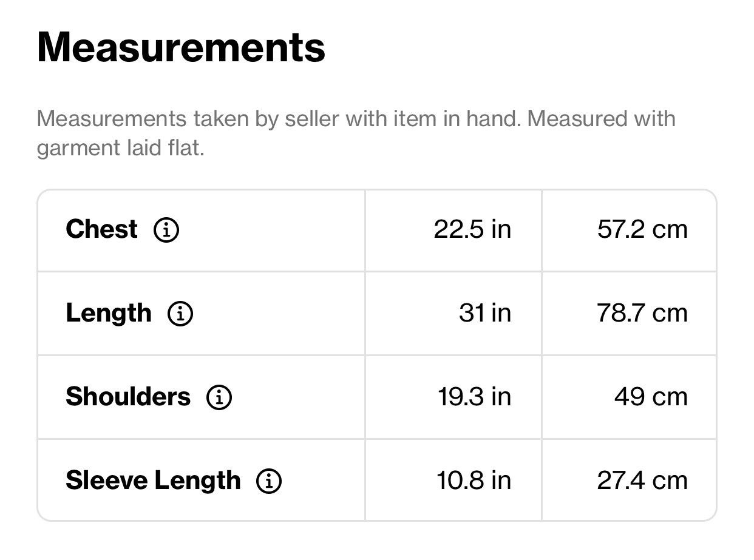Open the Length measurement info icon
Viewport: 754px width, 560px height.
click(x=180, y=314)
